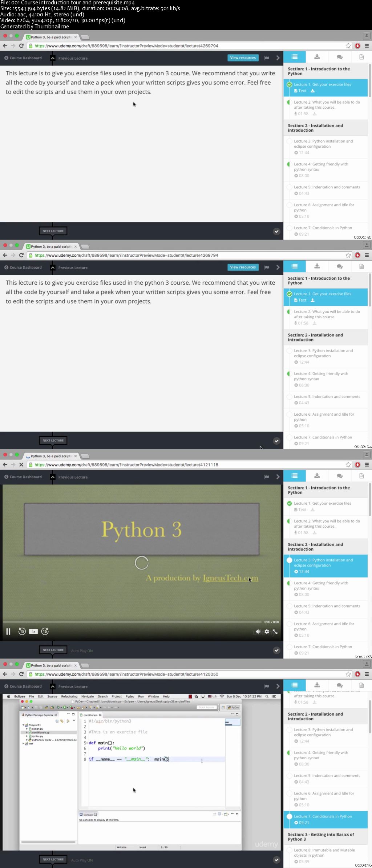Image resolution: width=372 pixels, height=868 pixels.
Task: Click the address bar URL ending 4125050
Action: [126, 674]
